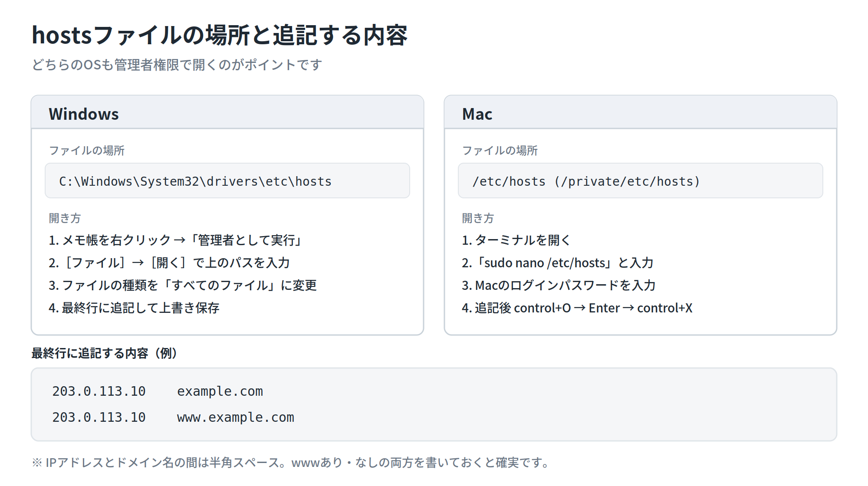
Task: Click the line 203.0.113.10 www.example.com
Action: [x=173, y=417]
